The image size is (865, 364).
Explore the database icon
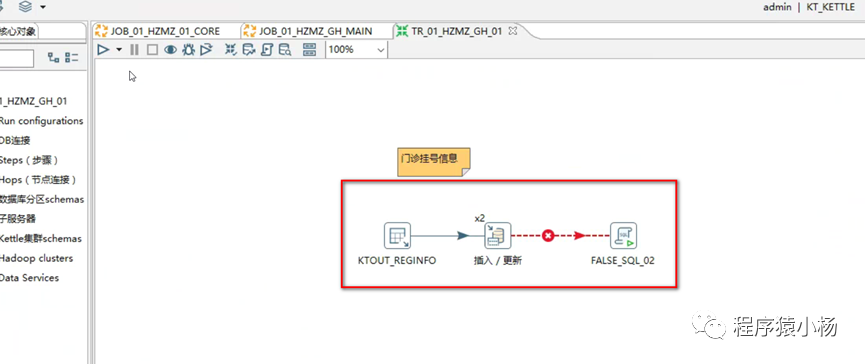coord(285,50)
